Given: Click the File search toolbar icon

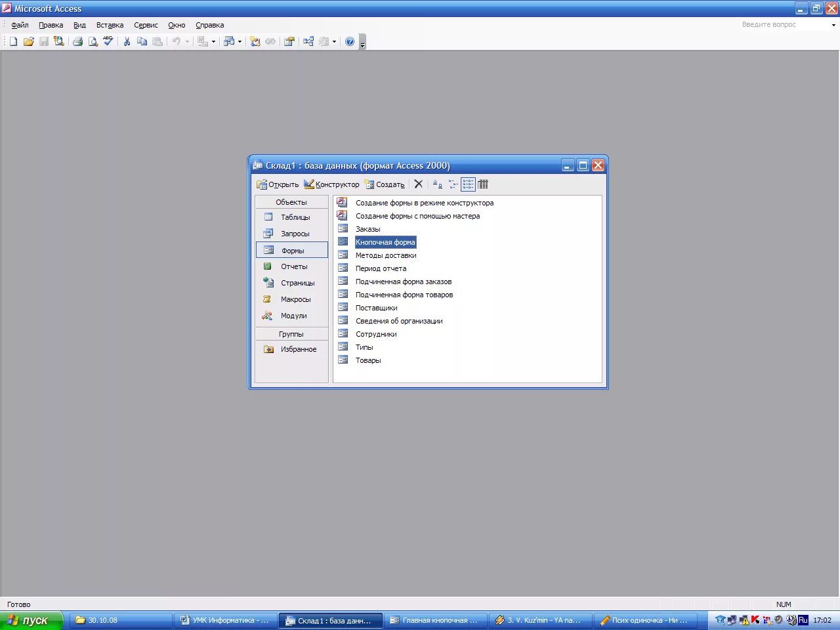Looking at the screenshot, I should [58, 41].
